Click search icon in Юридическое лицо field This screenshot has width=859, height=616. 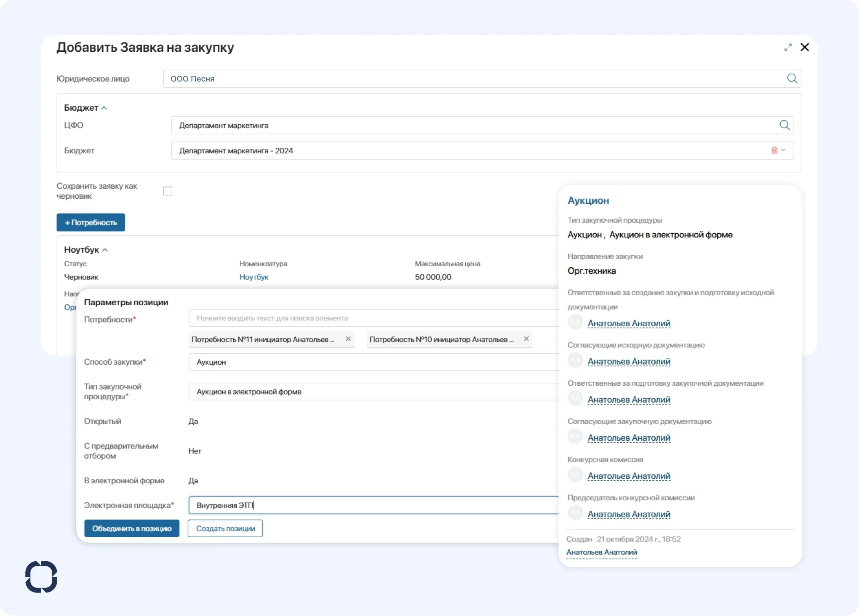[792, 79]
